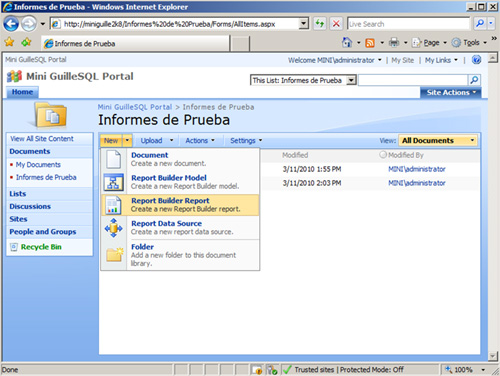Open the Welcome MINI\administrator menu
This screenshot has width=500, height=376.
(x=335, y=60)
